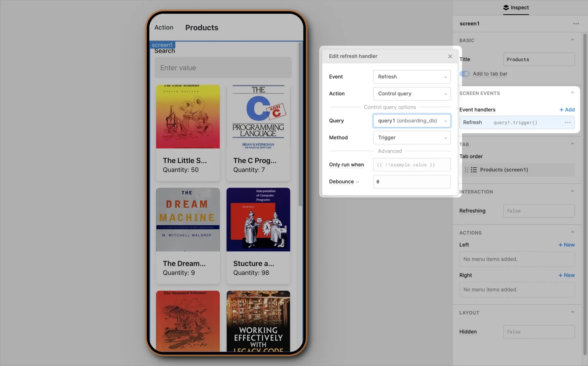588x366 pixels.
Task: Click the Quantity: 98 text
Action: (x=251, y=273)
